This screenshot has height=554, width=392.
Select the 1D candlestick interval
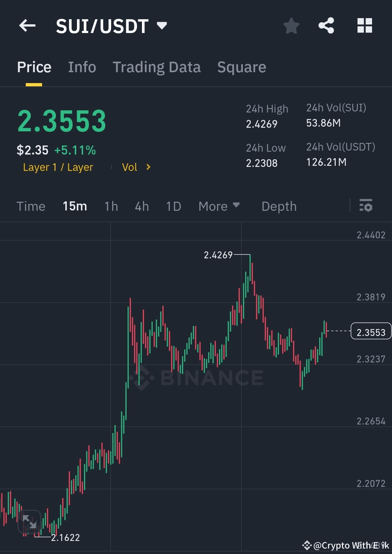coord(173,206)
